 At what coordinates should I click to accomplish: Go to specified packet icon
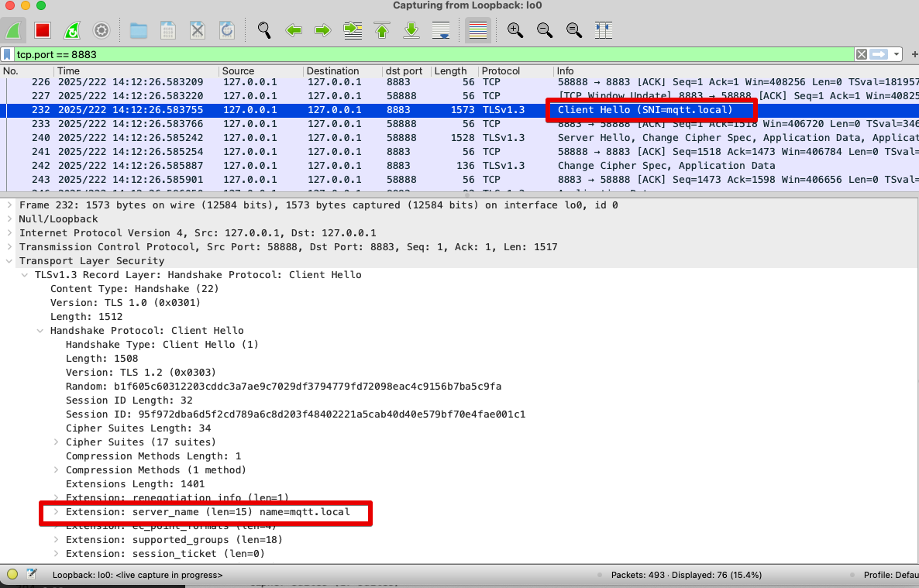[x=353, y=30]
